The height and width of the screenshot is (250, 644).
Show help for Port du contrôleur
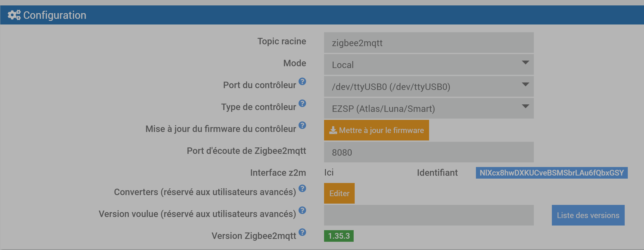[302, 81]
